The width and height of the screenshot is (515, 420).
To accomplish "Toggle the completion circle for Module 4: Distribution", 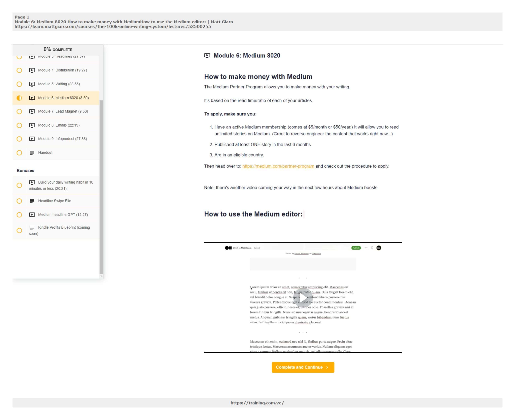I will point(19,70).
